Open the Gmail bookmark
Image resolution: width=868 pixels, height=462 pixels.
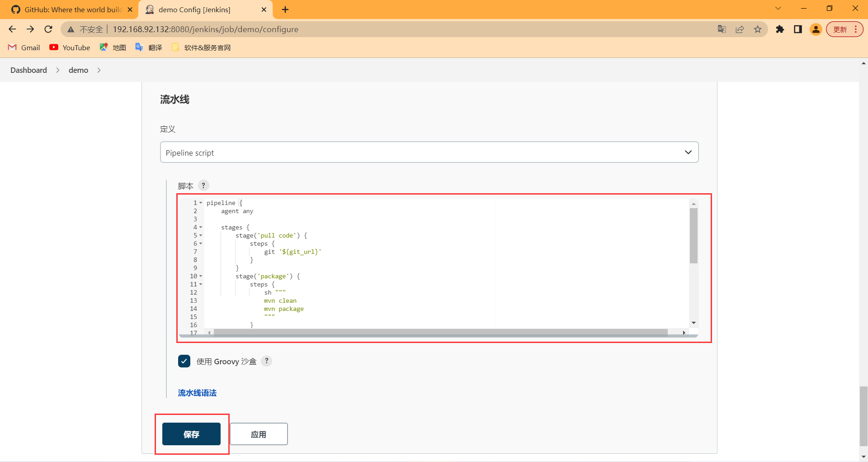tap(24, 48)
